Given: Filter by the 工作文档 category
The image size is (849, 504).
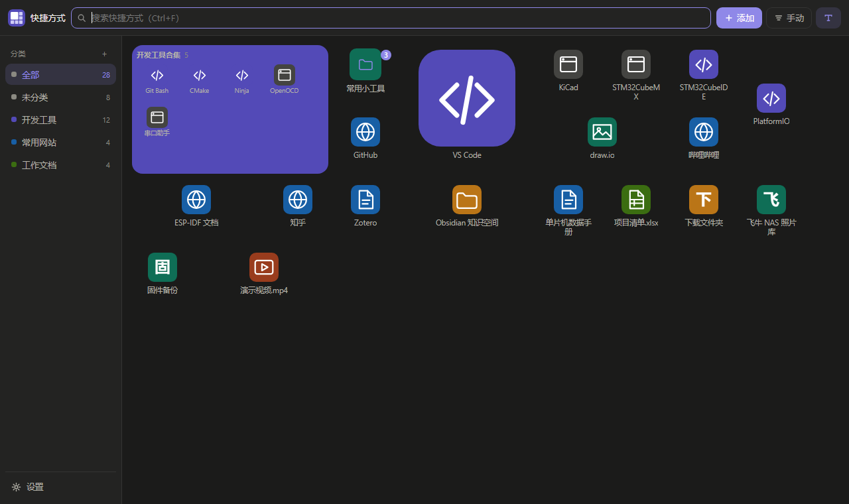Looking at the screenshot, I should 60,165.
